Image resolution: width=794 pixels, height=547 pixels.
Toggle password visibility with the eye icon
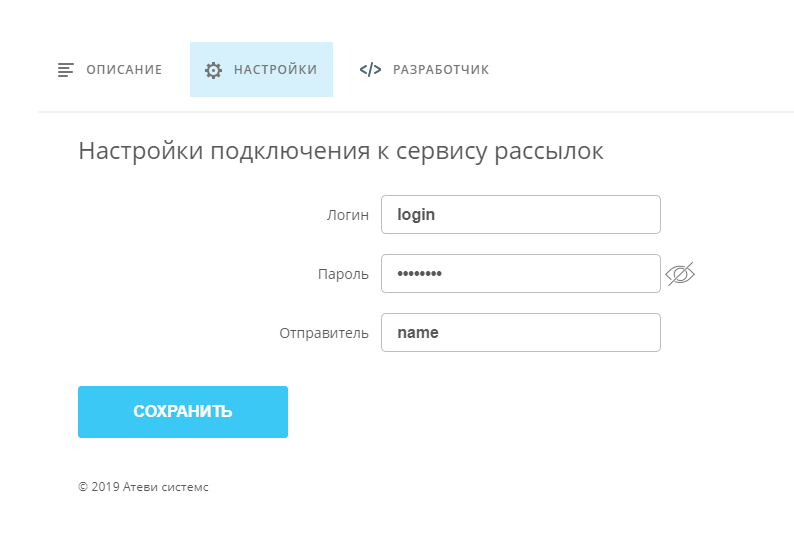coord(680,273)
